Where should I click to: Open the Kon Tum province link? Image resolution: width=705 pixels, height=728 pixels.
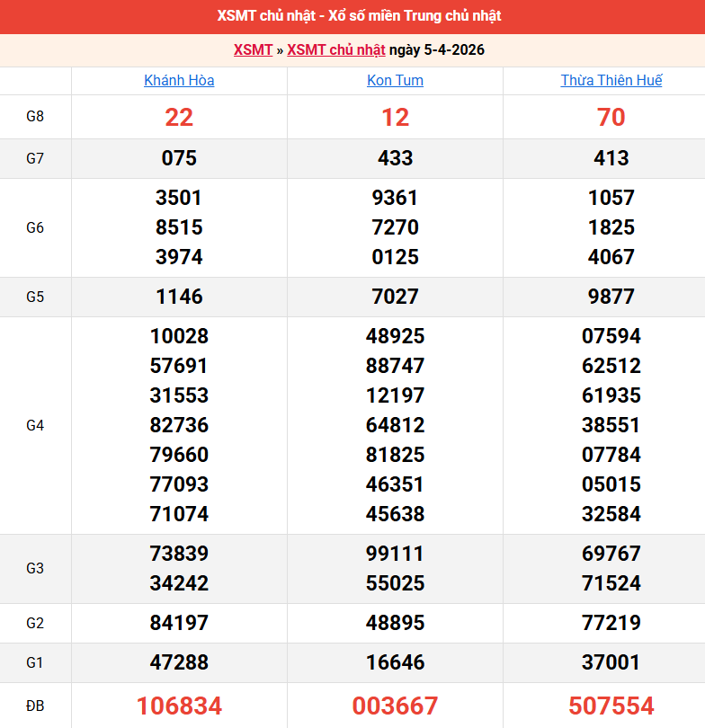click(x=395, y=81)
